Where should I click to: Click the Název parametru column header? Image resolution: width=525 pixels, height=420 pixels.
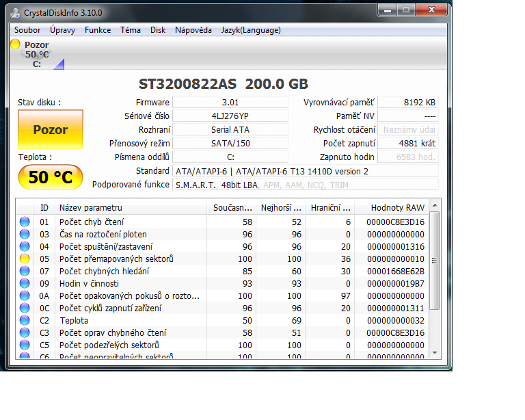point(131,208)
